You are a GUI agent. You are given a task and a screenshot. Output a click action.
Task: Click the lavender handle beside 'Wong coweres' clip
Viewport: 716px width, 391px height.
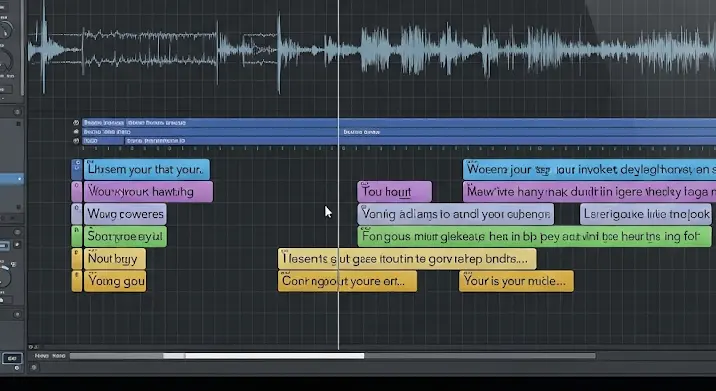77,214
